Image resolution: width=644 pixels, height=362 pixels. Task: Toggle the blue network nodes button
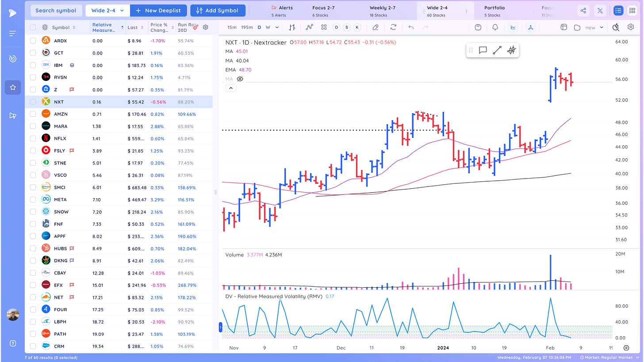pyautogui.click(x=530, y=27)
